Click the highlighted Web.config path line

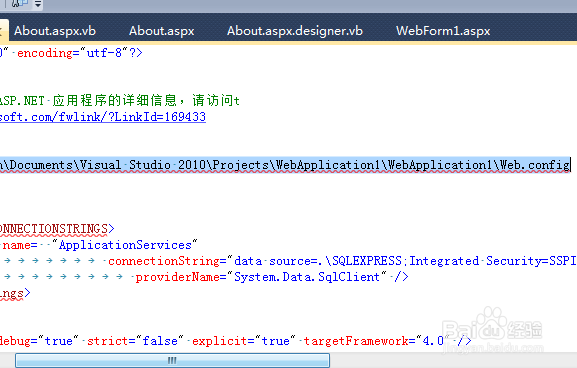click(x=285, y=165)
